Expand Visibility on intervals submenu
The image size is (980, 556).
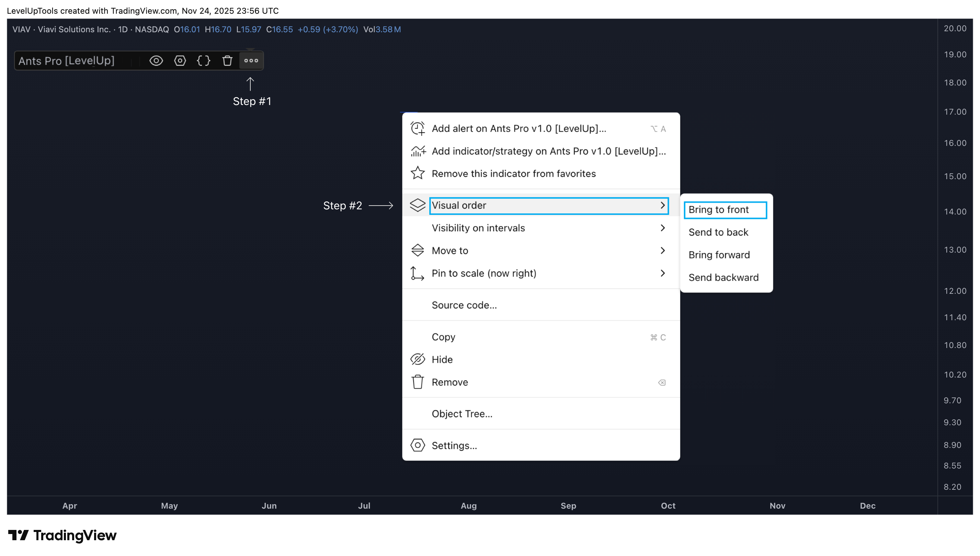541,228
